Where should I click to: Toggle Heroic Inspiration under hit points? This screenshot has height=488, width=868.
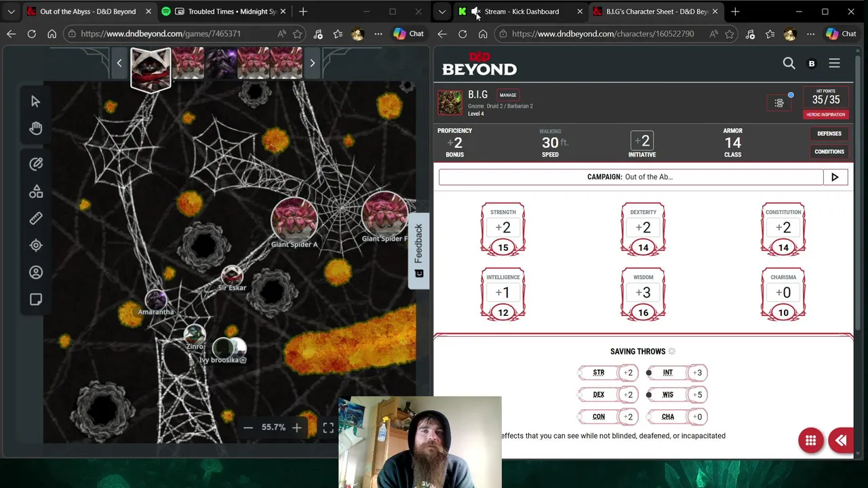click(x=825, y=115)
